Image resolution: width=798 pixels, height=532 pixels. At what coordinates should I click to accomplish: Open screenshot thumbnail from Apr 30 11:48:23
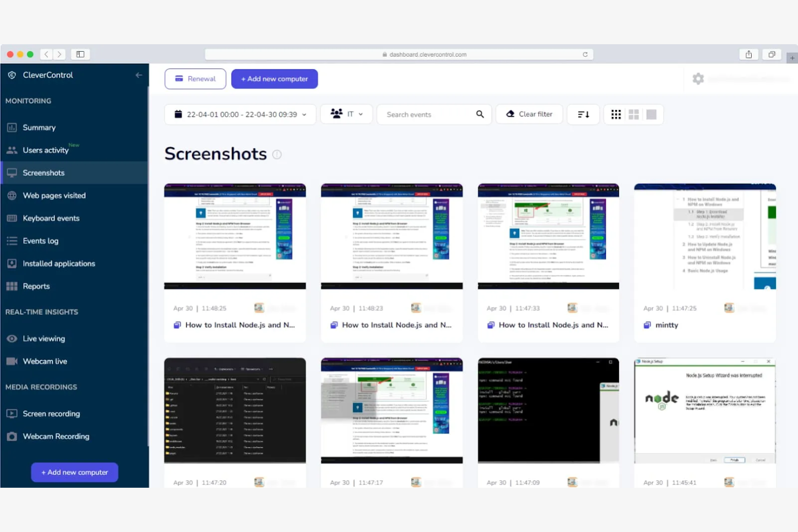[x=392, y=237]
